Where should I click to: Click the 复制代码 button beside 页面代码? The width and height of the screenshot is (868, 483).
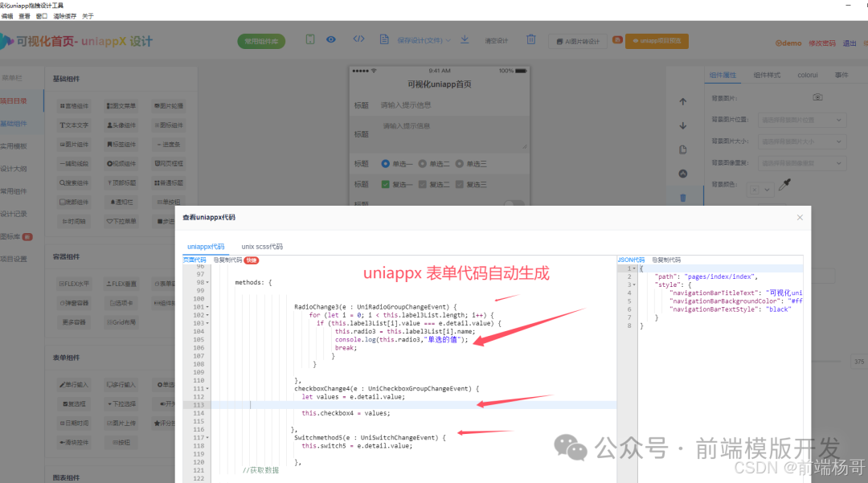pyautogui.click(x=228, y=260)
